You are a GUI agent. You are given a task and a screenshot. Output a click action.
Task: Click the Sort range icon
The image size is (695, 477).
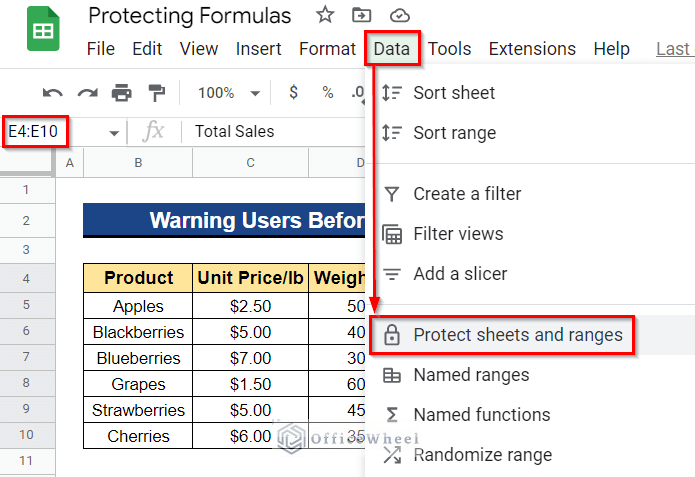point(392,133)
